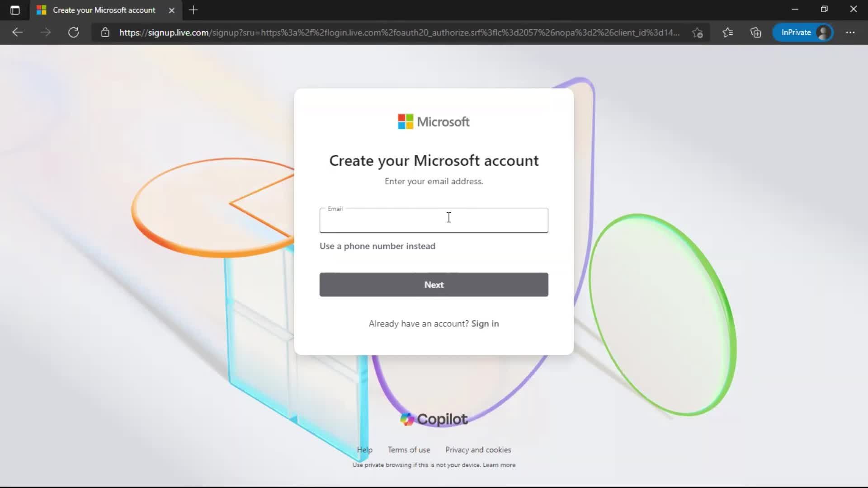The image size is (868, 488).
Task: Open Terms of use link
Action: coord(409,450)
